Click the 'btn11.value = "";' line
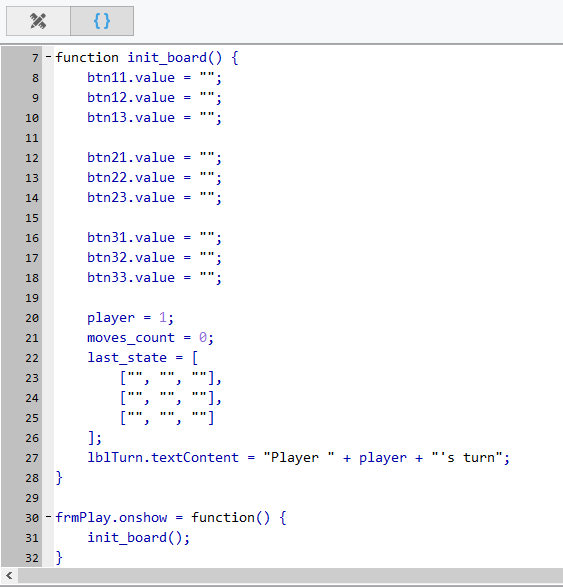 [154, 78]
